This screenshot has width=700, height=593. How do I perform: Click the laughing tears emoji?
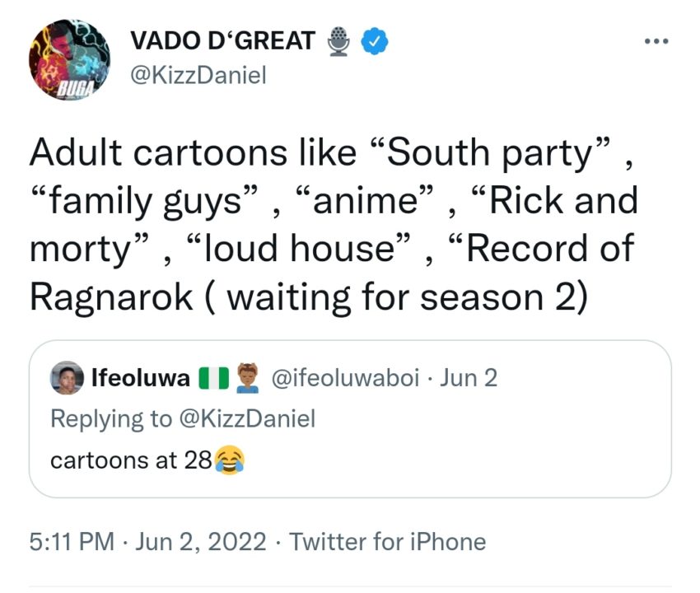point(228,461)
